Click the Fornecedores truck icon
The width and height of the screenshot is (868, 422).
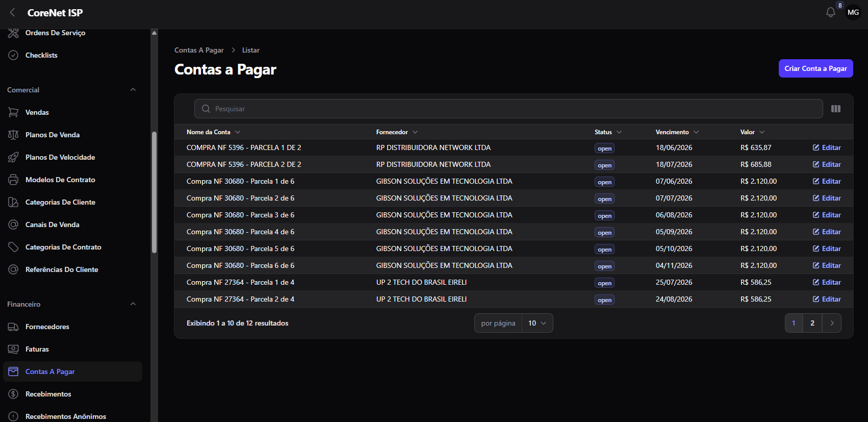(x=13, y=327)
